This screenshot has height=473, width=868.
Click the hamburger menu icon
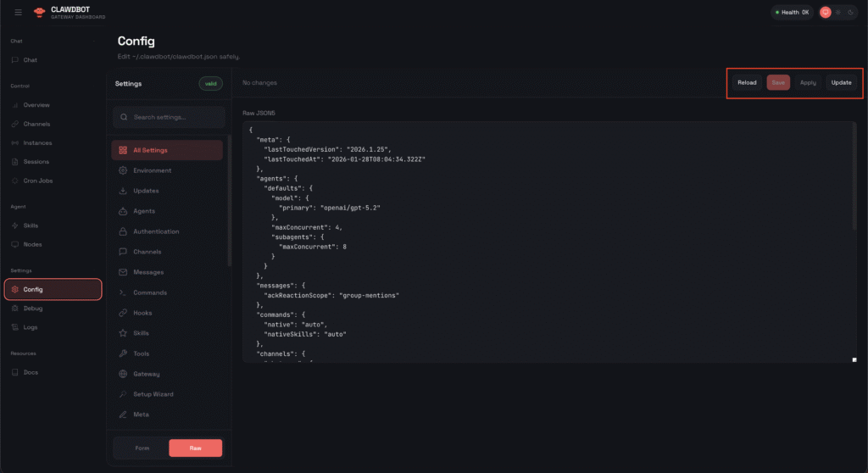pos(18,13)
